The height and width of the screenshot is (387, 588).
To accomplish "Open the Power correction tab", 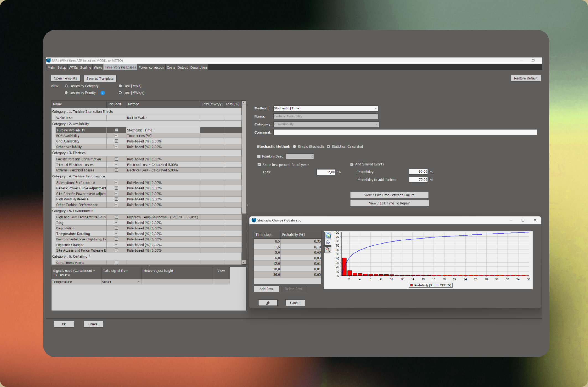I will (x=151, y=67).
